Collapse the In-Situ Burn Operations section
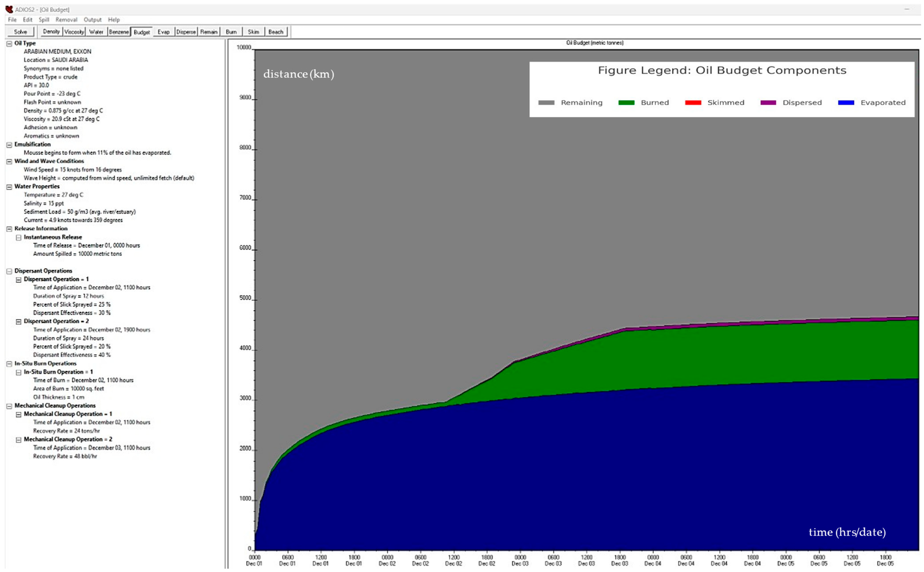The image size is (924, 572). coord(9,364)
